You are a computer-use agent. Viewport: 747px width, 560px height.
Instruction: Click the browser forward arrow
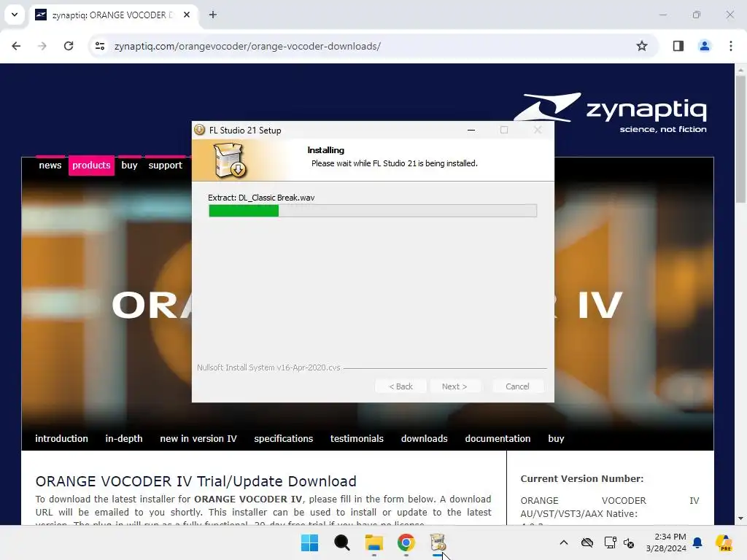[x=42, y=46]
